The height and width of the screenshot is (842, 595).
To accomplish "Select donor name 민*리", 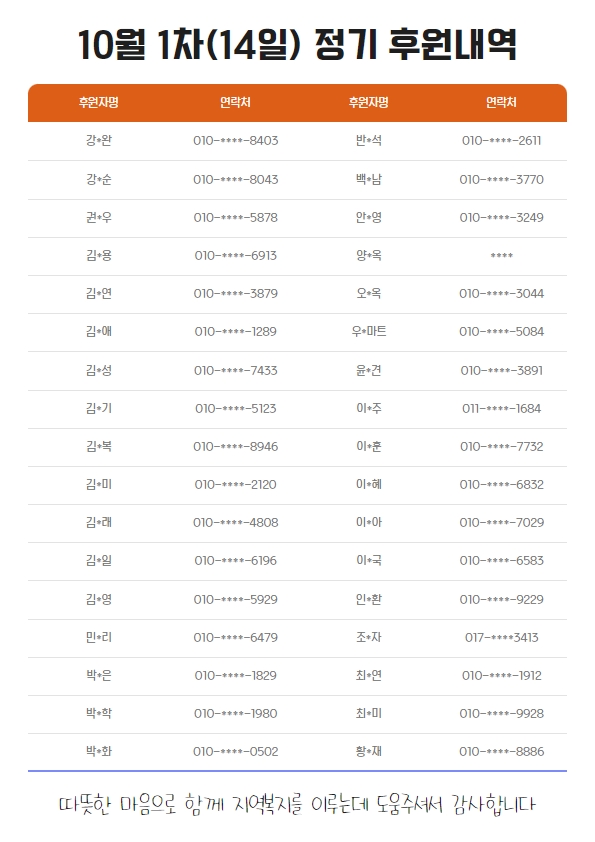I will (x=99, y=637).
